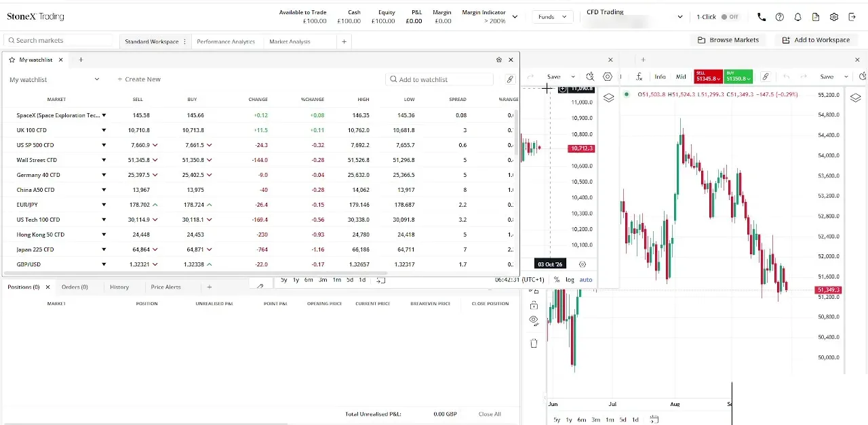Image resolution: width=868 pixels, height=425 pixels.
Task: Add new tab beside Price Alerts
Action: [210, 287]
